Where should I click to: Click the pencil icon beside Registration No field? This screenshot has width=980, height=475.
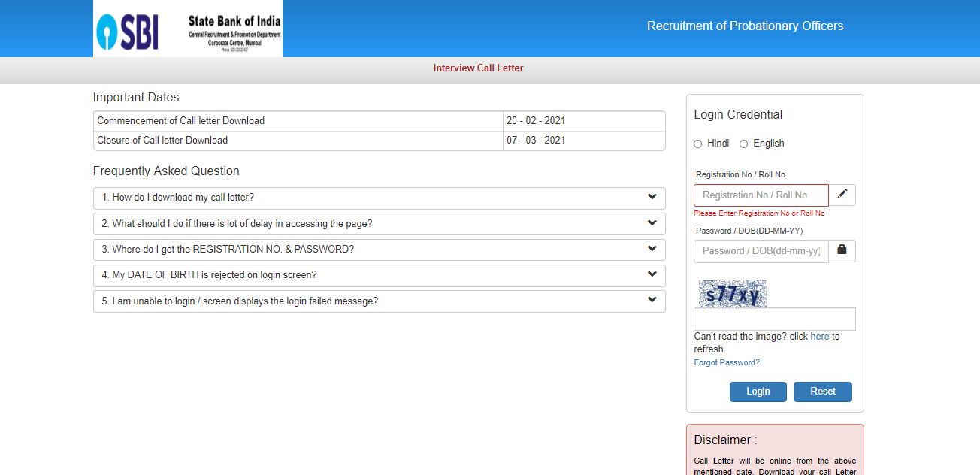tap(841, 195)
